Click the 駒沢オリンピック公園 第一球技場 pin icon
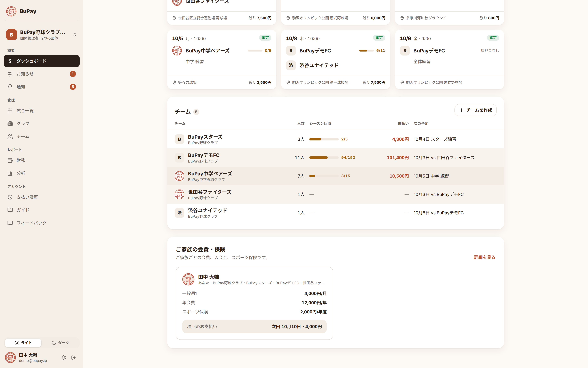588x368 pixels. click(x=288, y=82)
